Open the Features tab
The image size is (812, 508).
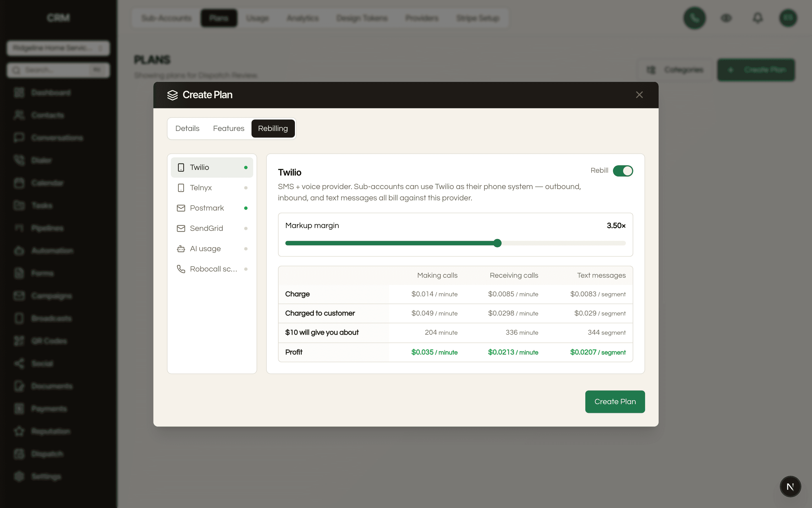tap(228, 128)
